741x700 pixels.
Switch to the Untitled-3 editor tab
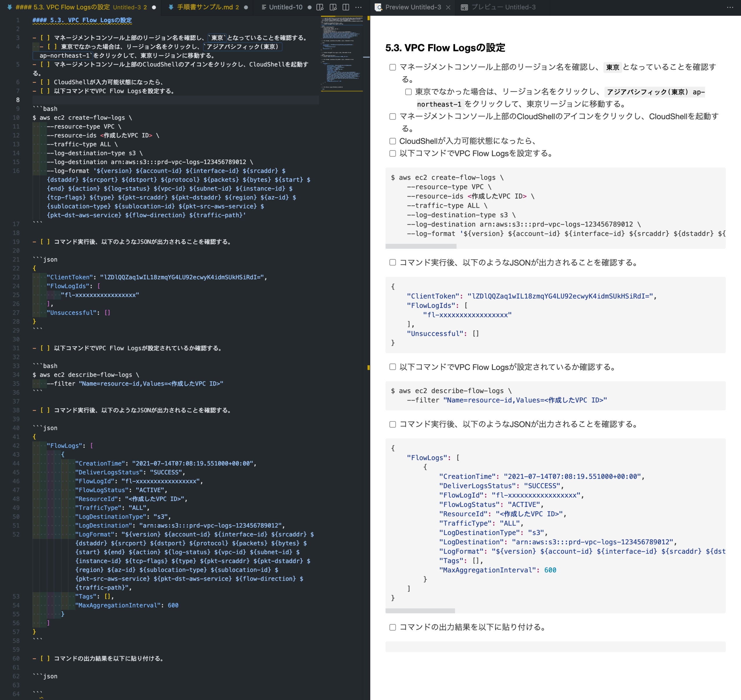pos(80,7)
